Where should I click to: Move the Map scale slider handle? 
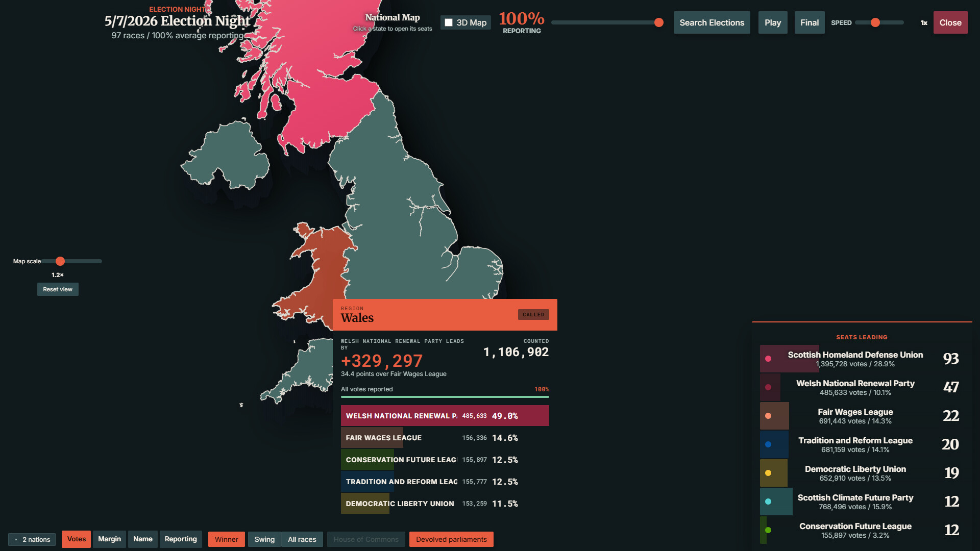click(60, 261)
